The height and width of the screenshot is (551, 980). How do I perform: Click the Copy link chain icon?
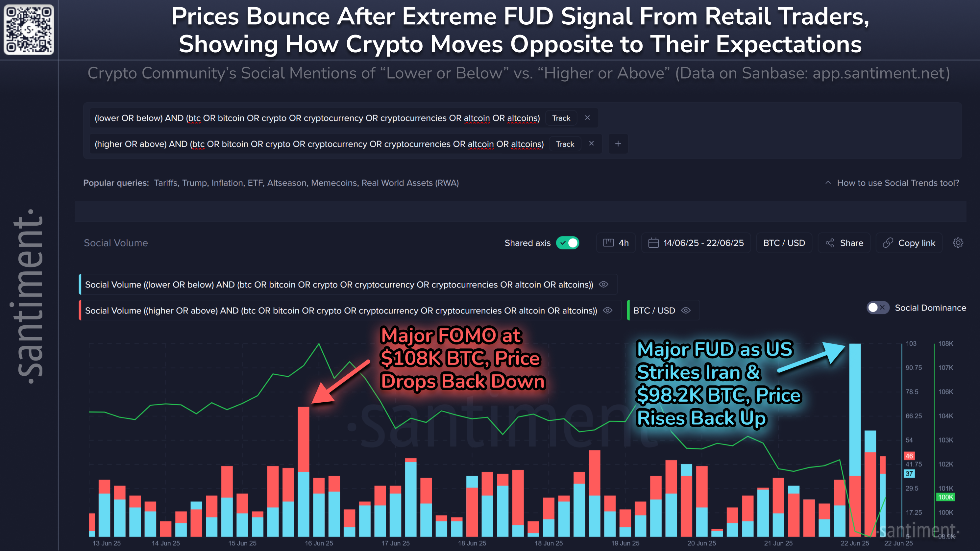888,243
